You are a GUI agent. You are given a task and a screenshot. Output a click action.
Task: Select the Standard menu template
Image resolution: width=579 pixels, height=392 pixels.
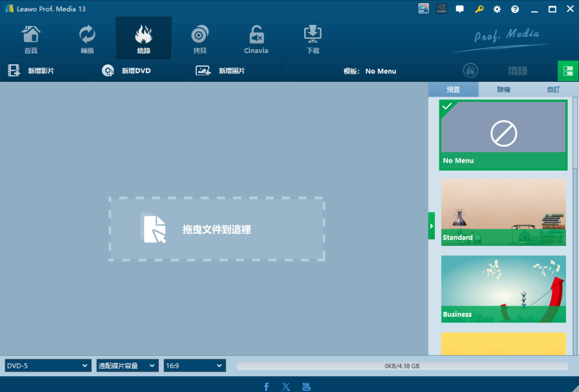tap(503, 212)
